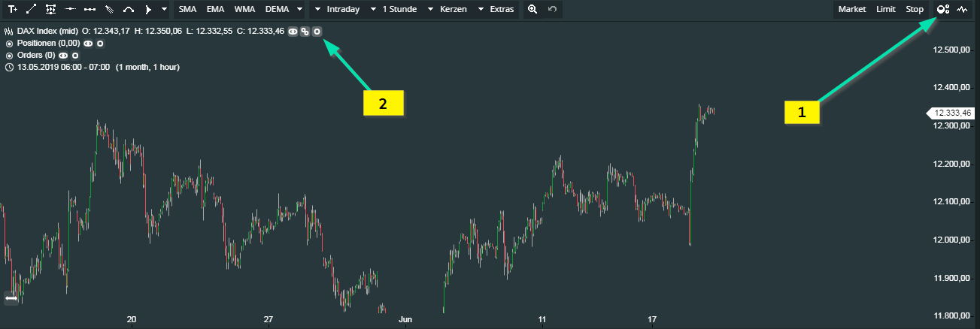Click the Limit order button
Viewport: 980px width, 329px height.
tap(885, 10)
